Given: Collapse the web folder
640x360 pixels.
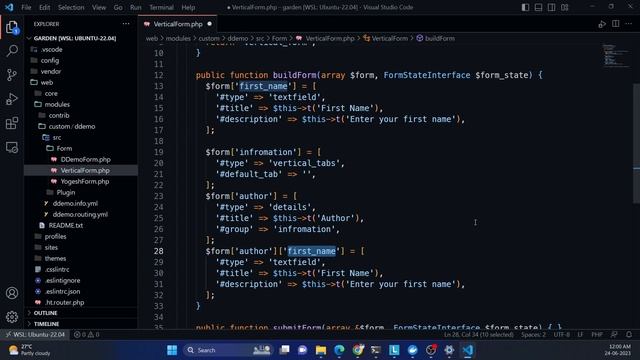Looking at the screenshot, I should click(x=47, y=82).
